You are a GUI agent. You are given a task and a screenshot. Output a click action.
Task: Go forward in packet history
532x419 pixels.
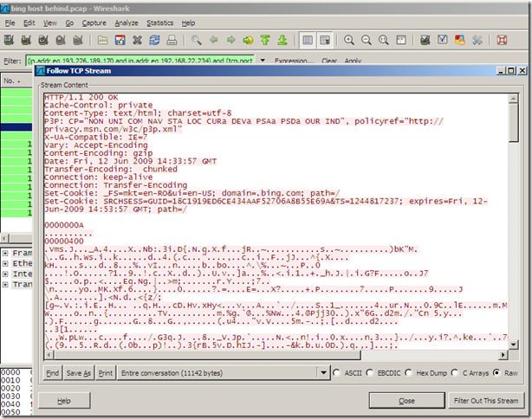(x=230, y=40)
